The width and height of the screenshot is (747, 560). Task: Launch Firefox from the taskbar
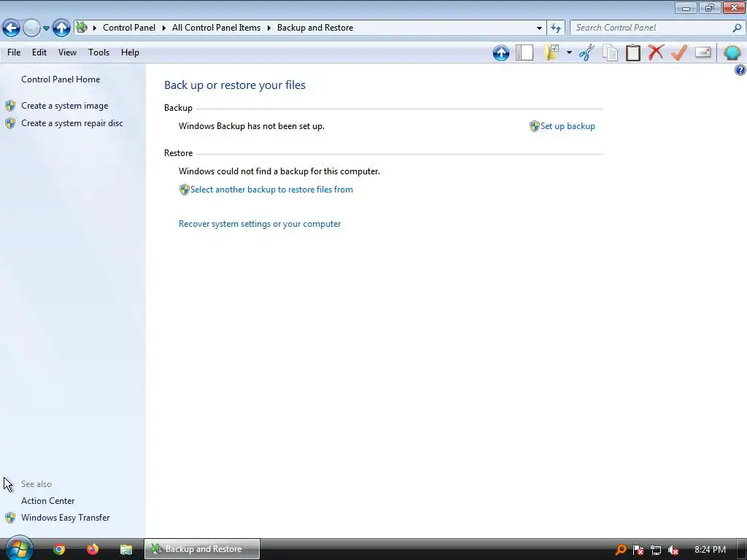[x=93, y=549]
